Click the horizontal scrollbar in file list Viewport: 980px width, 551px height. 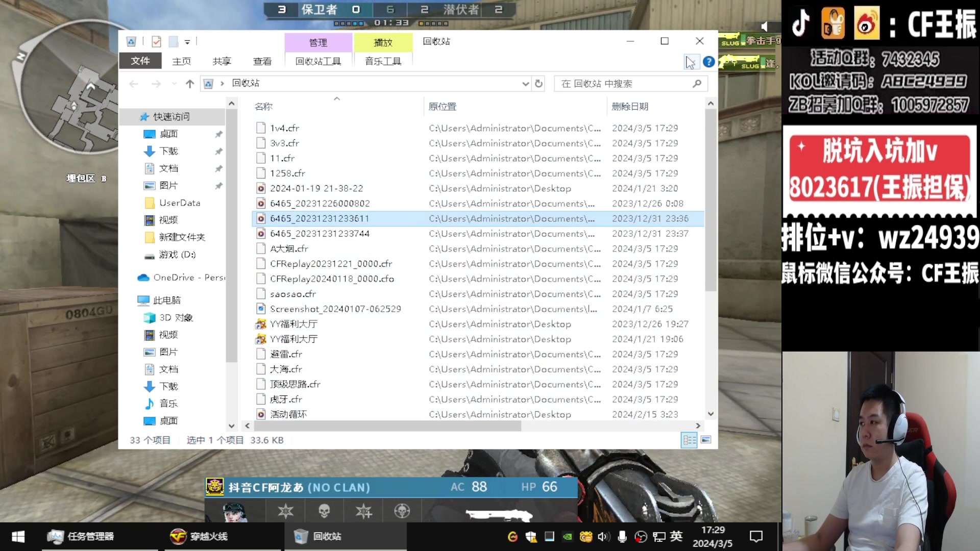coord(388,425)
